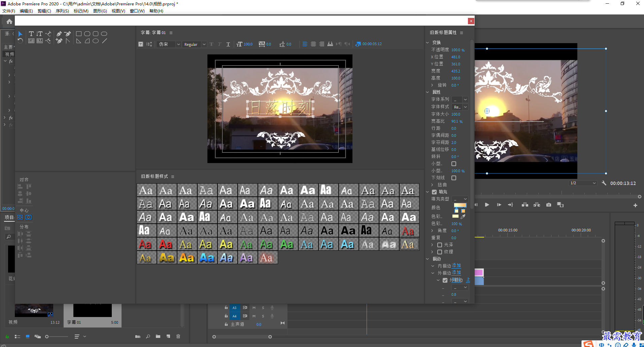Select the Convert Anchor Point tool
644x347 pixels.
coord(68,41)
